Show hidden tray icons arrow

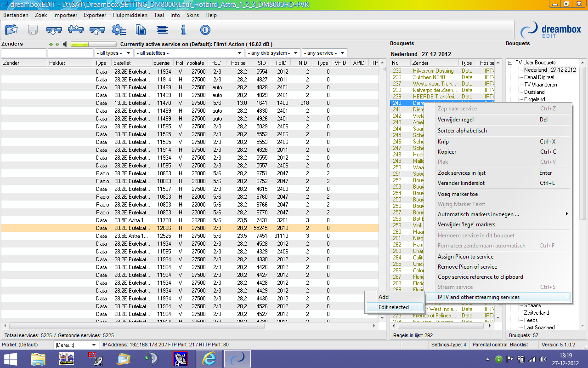487,359
